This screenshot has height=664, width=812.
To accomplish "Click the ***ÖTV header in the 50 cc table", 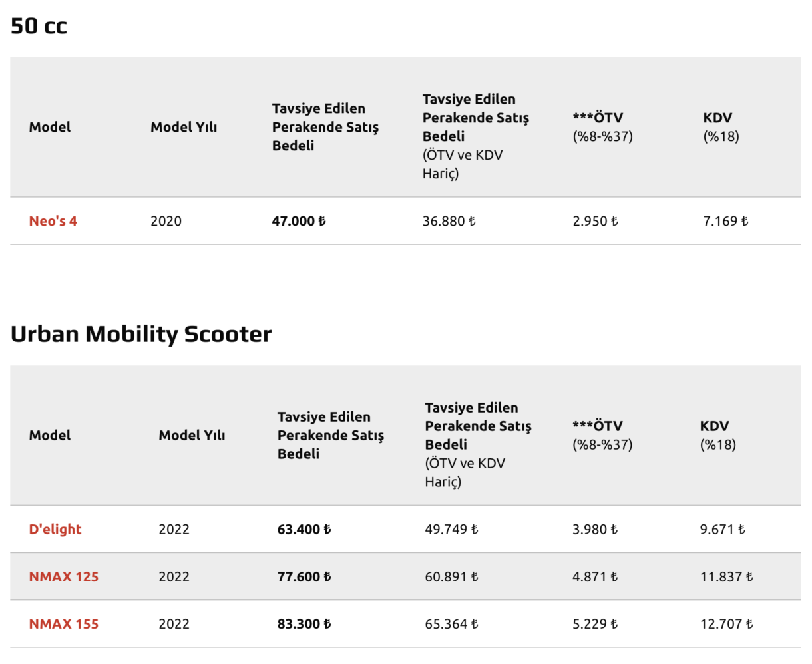I will (598, 118).
